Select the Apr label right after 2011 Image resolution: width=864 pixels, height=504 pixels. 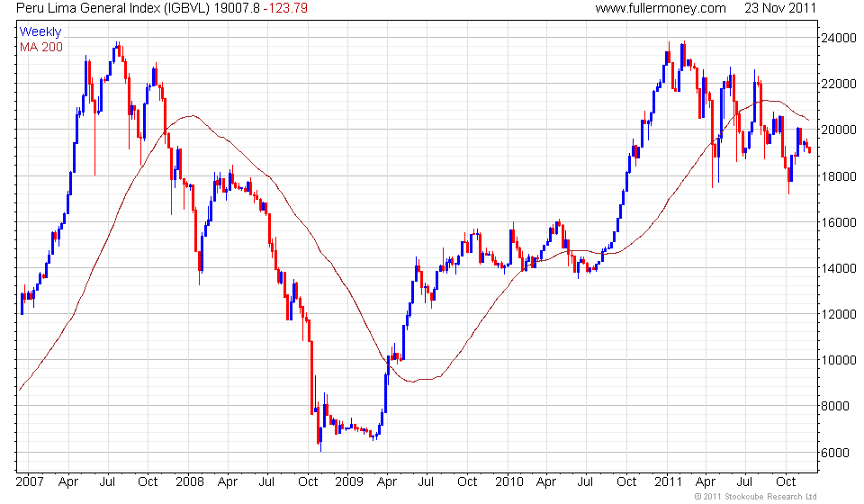tap(706, 482)
